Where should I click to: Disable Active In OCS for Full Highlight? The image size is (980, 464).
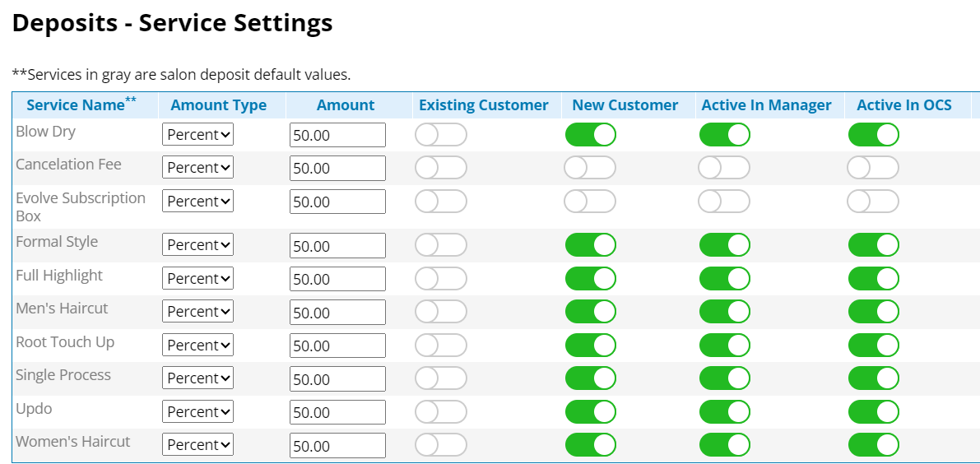point(872,279)
